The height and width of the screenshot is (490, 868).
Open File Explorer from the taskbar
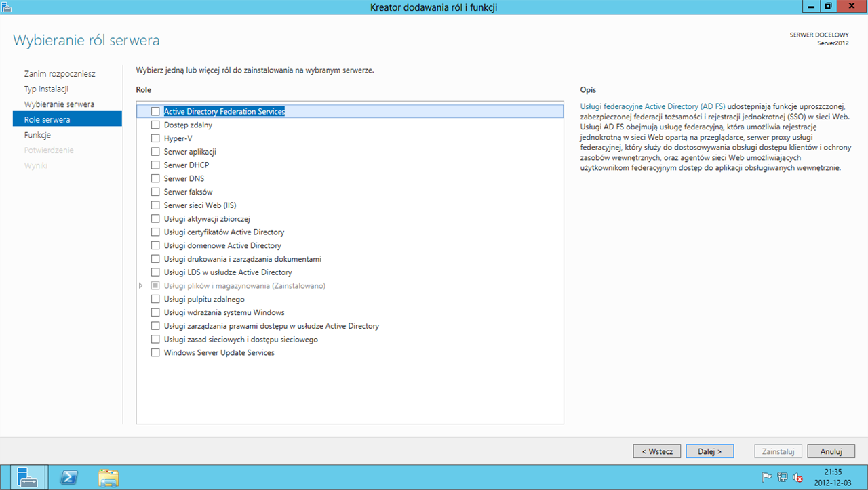click(108, 477)
